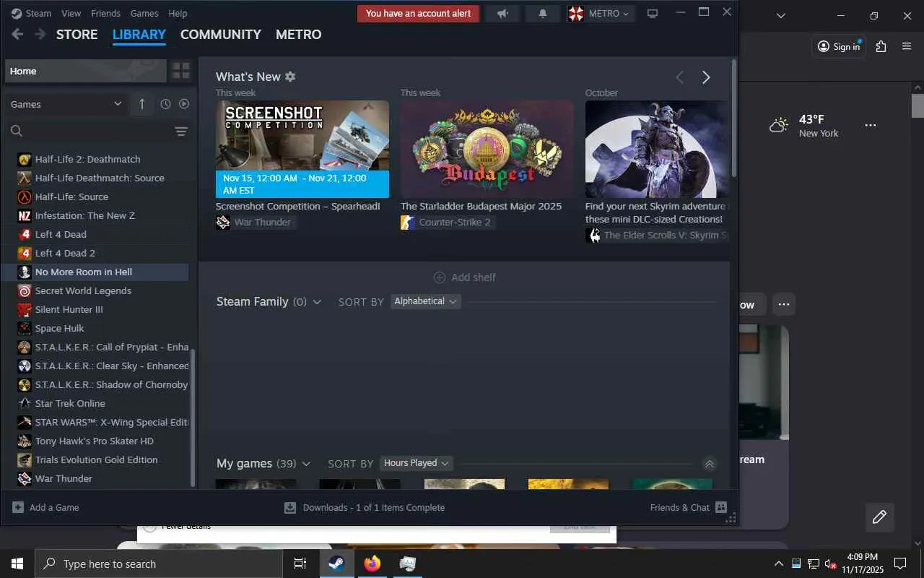Open Friends & Chat panel
Viewport: 924px width, 578px height.
click(688, 507)
